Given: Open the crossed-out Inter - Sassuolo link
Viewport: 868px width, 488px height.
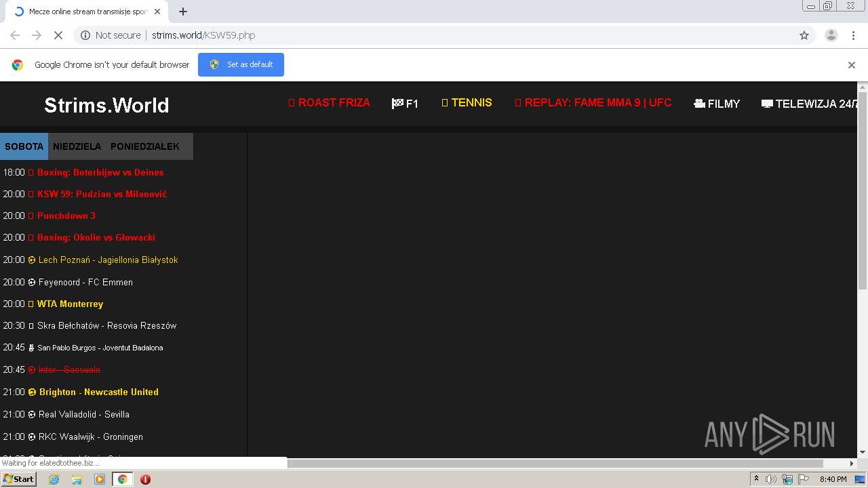Looking at the screenshot, I should pos(69,369).
